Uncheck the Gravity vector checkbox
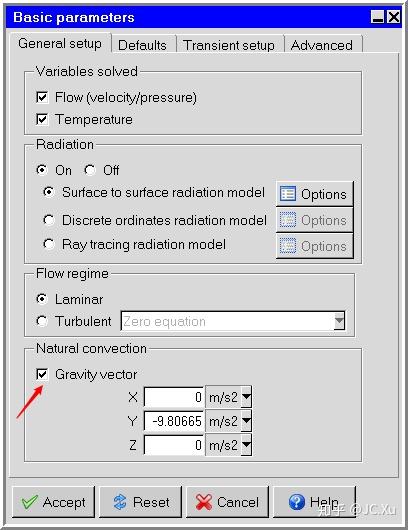The height and width of the screenshot is (530, 408). [x=42, y=375]
